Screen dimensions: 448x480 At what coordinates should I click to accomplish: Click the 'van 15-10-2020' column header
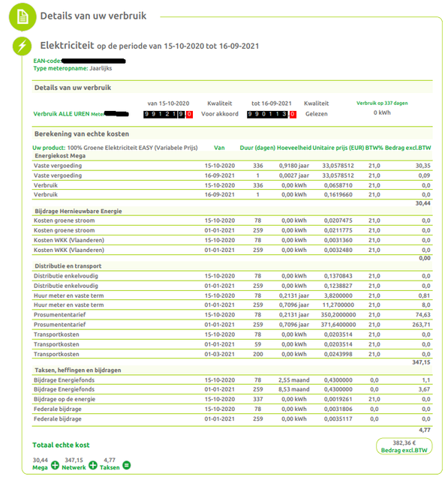click(168, 103)
